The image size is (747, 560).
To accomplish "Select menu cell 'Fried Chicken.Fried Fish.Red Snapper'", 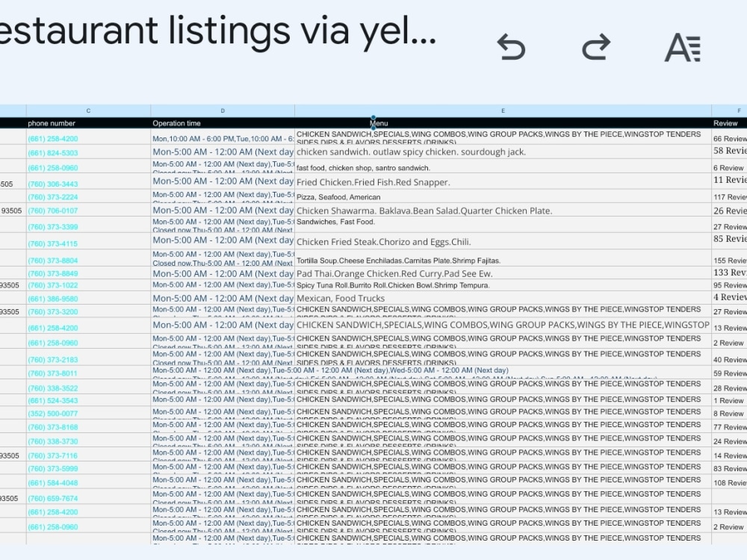I will click(503, 181).
